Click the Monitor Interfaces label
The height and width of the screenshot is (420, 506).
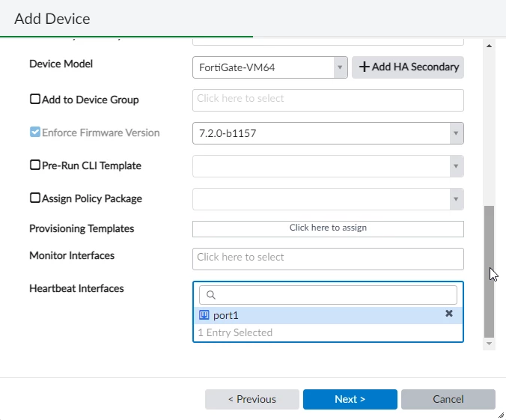72,255
